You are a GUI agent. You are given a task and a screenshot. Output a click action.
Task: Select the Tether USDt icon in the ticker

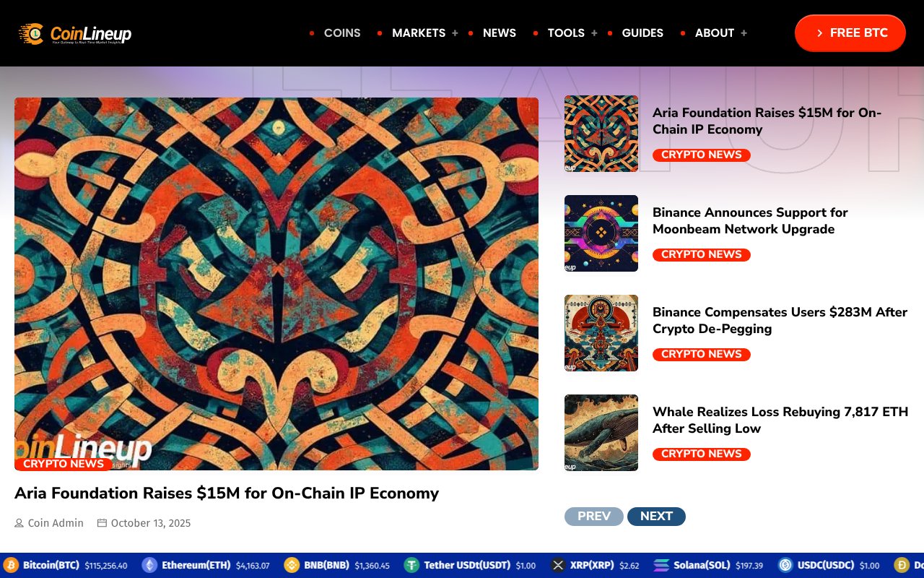pos(411,565)
